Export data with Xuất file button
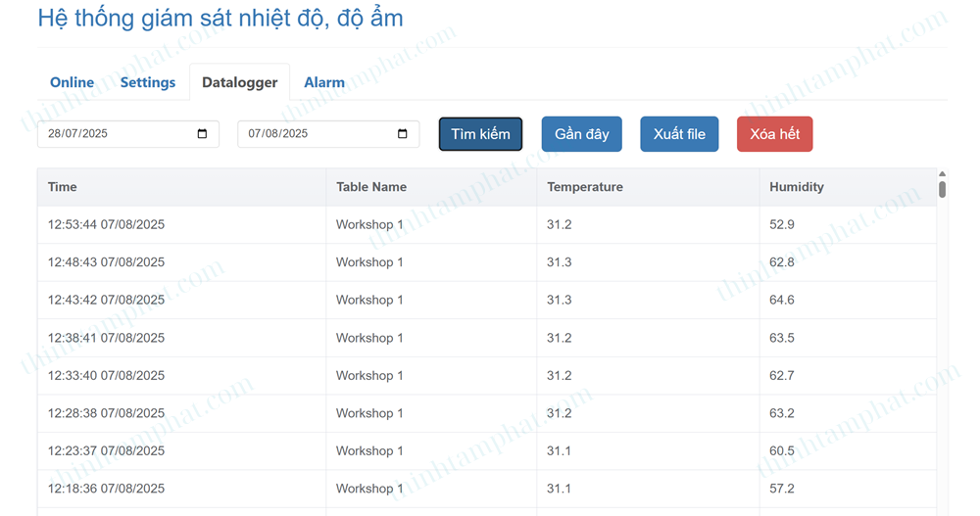 coord(679,134)
